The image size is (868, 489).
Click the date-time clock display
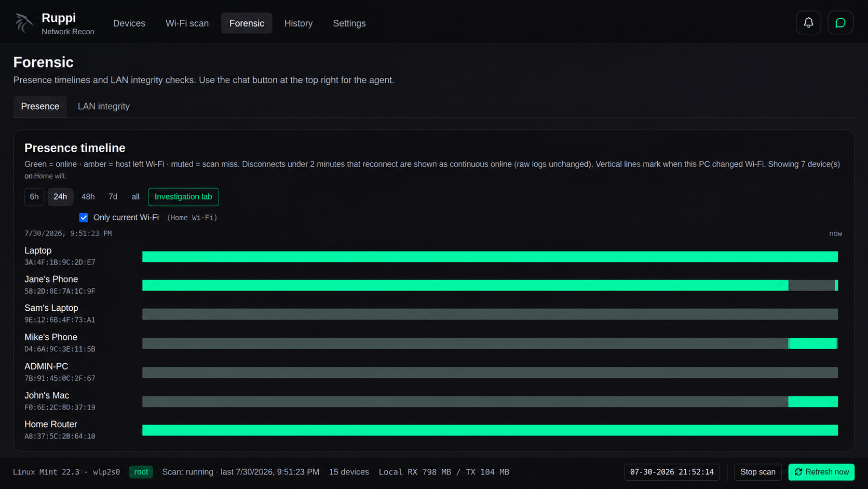coord(672,472)
